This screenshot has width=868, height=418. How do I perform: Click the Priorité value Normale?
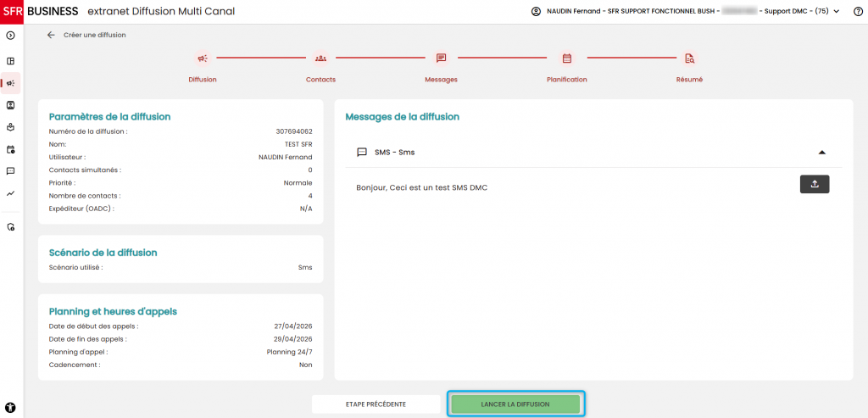298,182
